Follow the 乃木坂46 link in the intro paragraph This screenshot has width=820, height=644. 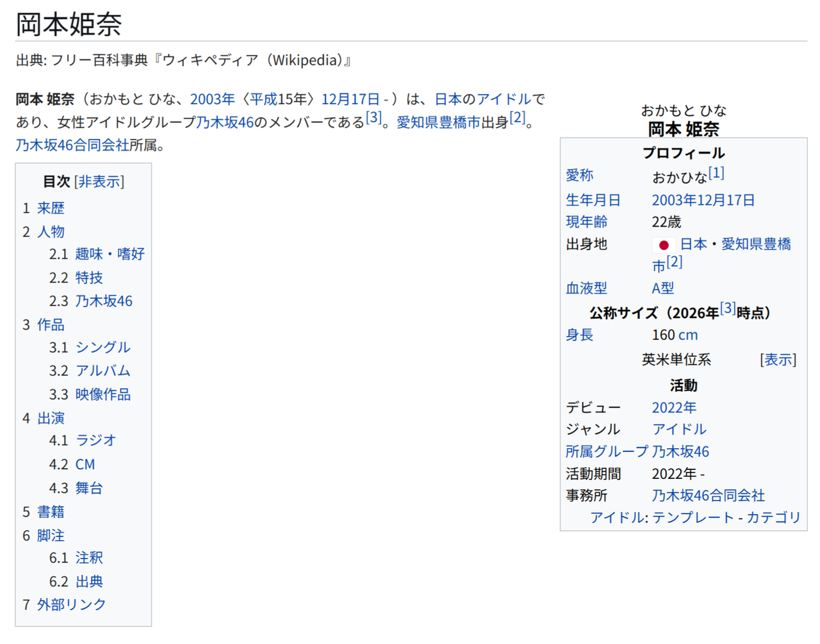point(225,122)
